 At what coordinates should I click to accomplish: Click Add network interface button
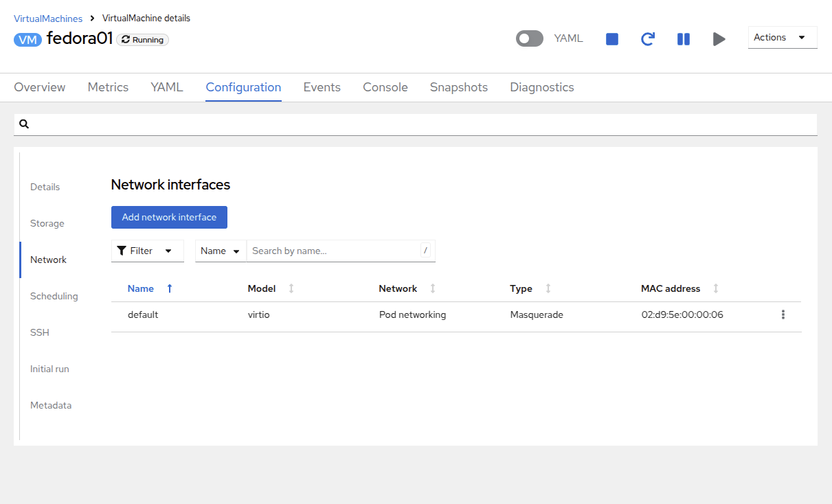point(169,218)
